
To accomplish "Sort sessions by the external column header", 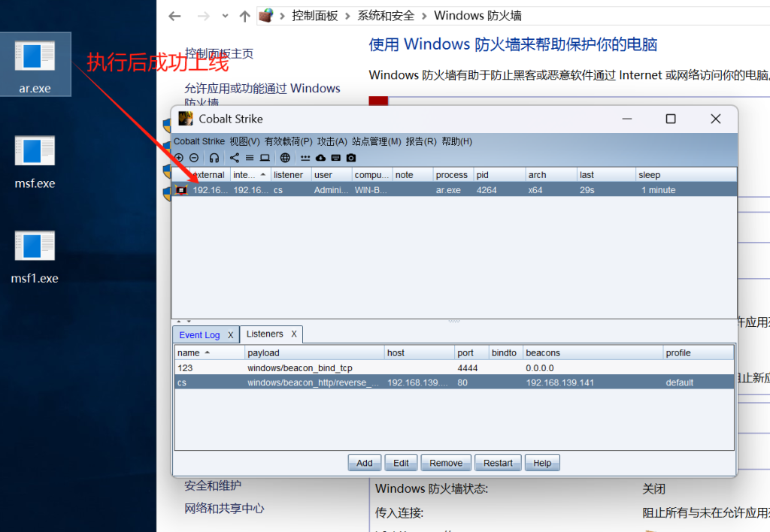I will click(209, 175).
